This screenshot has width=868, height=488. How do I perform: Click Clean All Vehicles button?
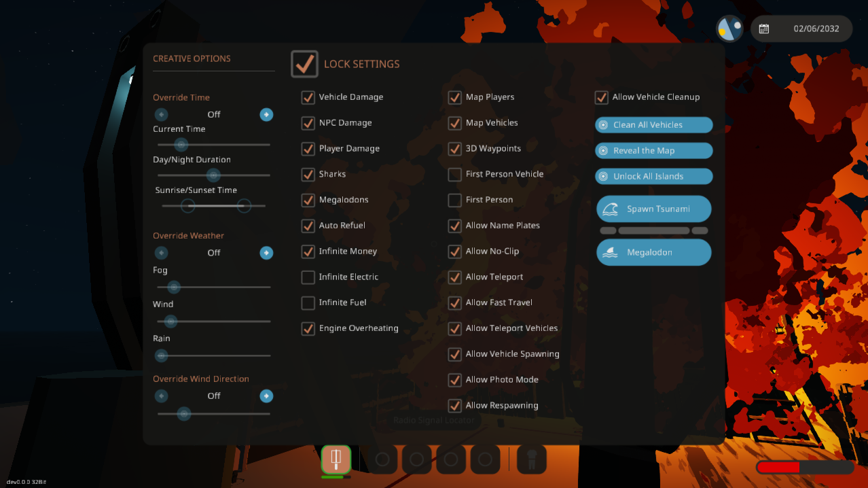point(654,125)
